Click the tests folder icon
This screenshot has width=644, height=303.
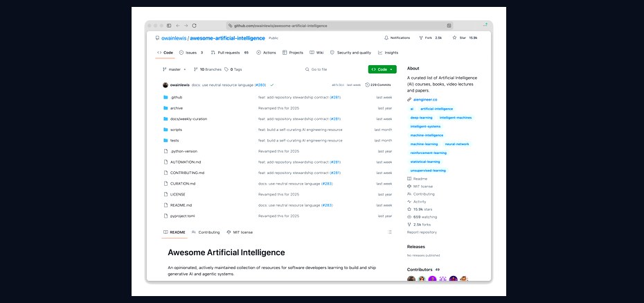(x=166, y=141)
